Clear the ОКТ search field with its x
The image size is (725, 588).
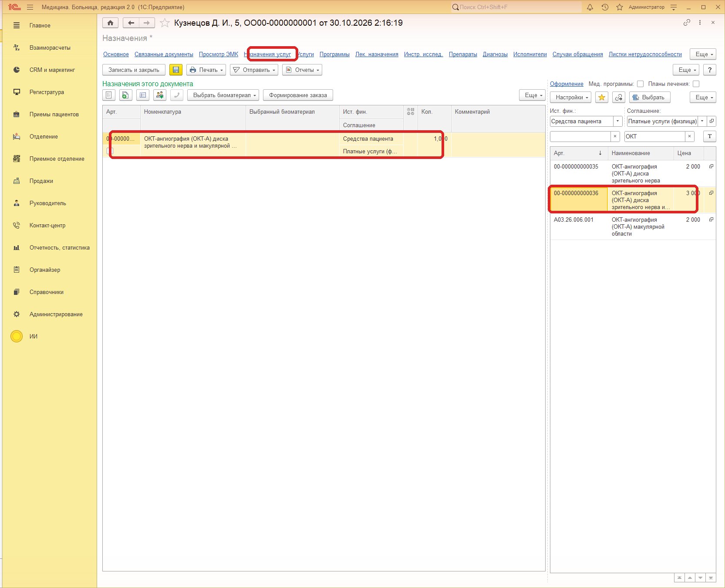click(689, 136)
